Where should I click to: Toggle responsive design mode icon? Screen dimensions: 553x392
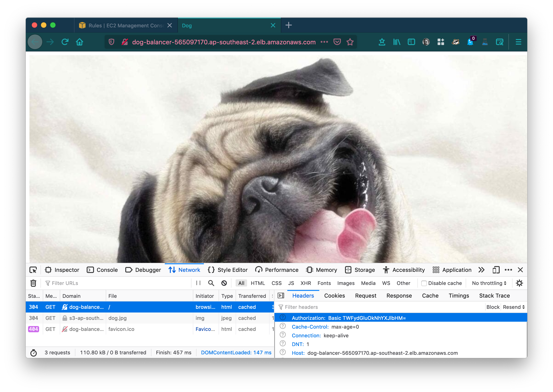(496, 270)
